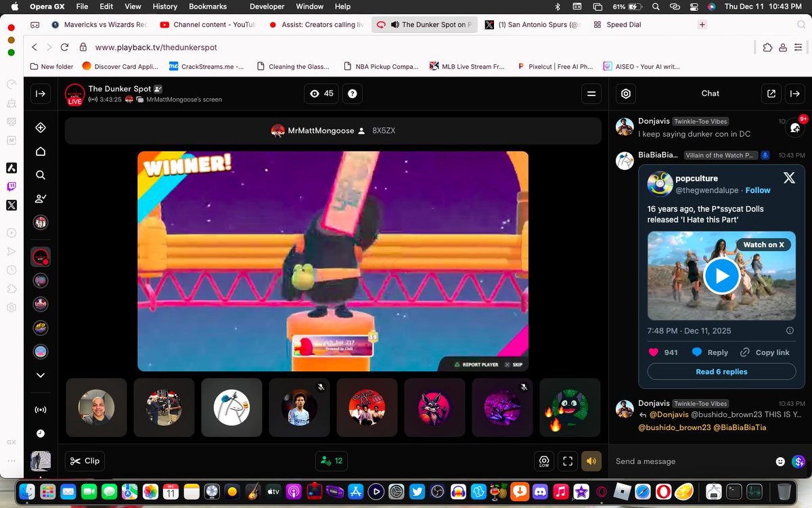Change stream quality with the LOW icon
The width and height of the screenshot is (812, 508).
click(543, 461)
